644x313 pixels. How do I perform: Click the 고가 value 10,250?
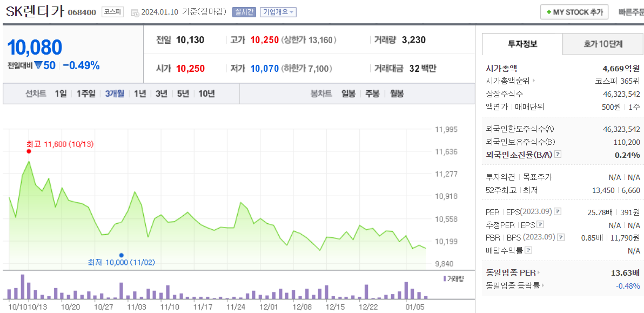pos(265,40)
